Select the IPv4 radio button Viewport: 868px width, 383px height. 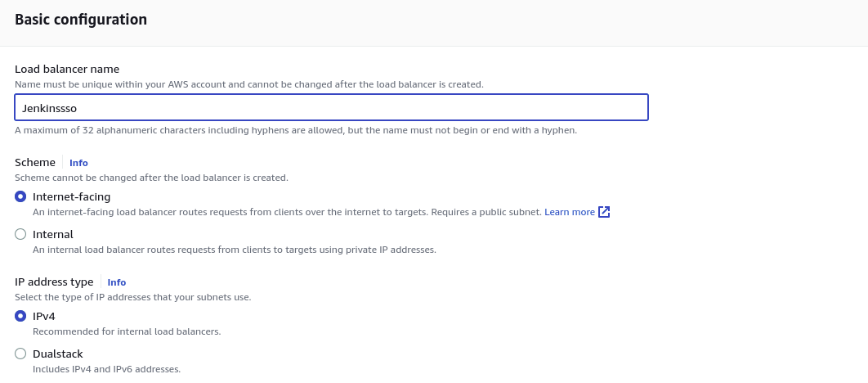click(x=20, y=316)
